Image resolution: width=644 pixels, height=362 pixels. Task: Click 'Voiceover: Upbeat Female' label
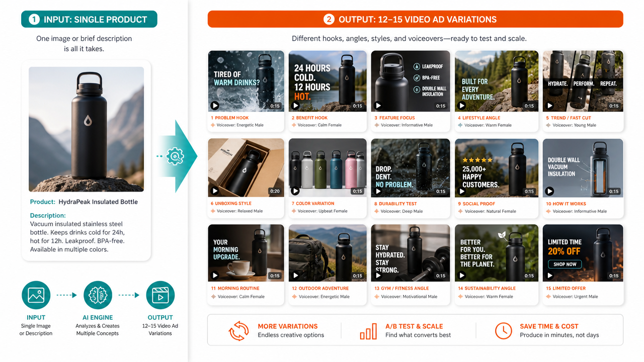coord(323,211)
